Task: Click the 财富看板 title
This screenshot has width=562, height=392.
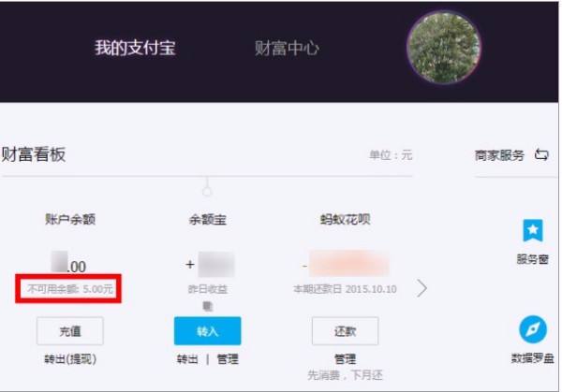Action: pos(34,154)
